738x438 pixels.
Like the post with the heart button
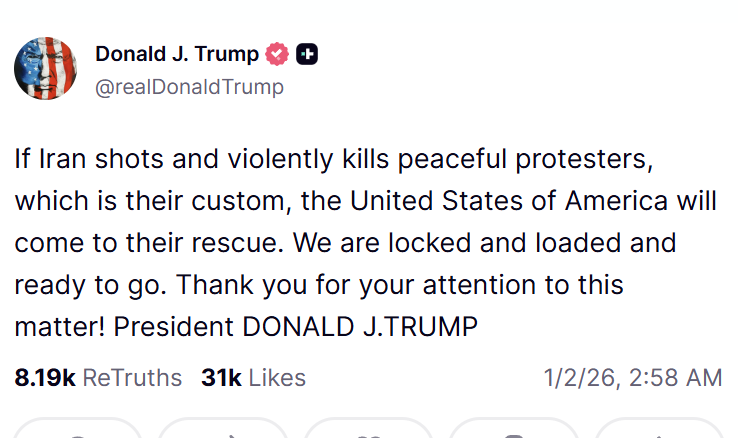368,431
